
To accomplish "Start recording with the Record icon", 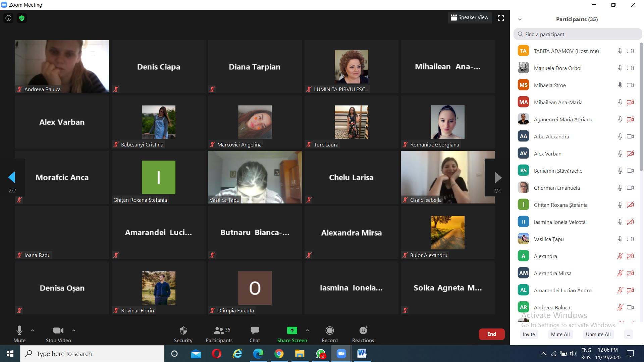I will [x=329, y=331].
